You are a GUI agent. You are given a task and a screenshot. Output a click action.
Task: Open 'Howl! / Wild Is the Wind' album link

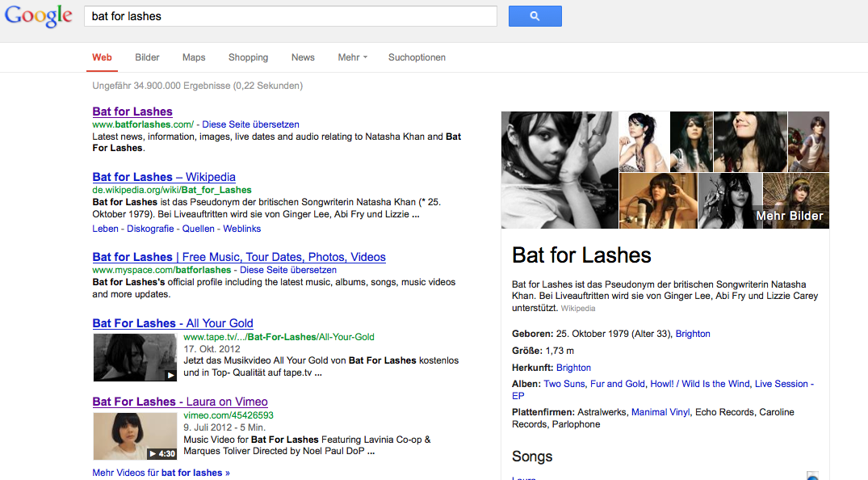700,384
